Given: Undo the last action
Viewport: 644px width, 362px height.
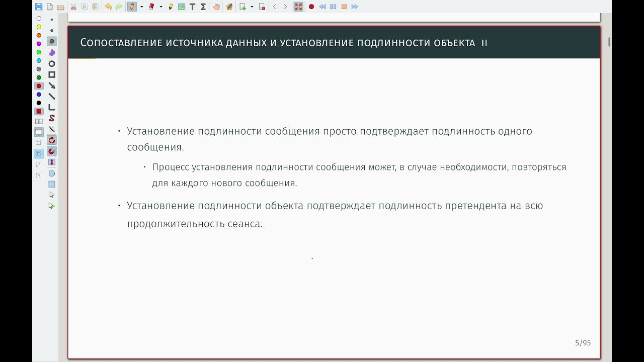Looking at the screenshot, I should 108,7.
